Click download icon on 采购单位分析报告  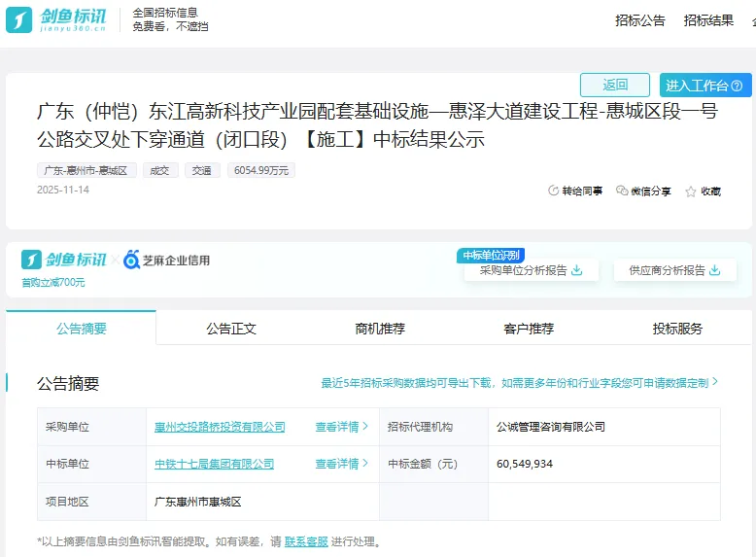pos(577,270)
